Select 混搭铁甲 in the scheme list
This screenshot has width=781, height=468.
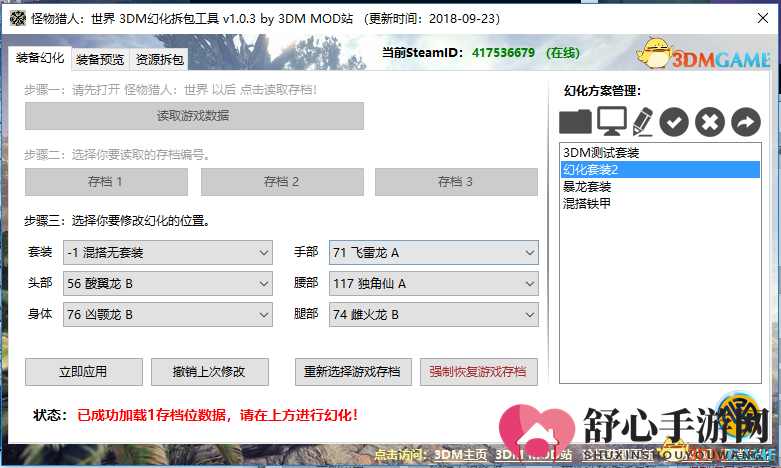pos(660,204)
